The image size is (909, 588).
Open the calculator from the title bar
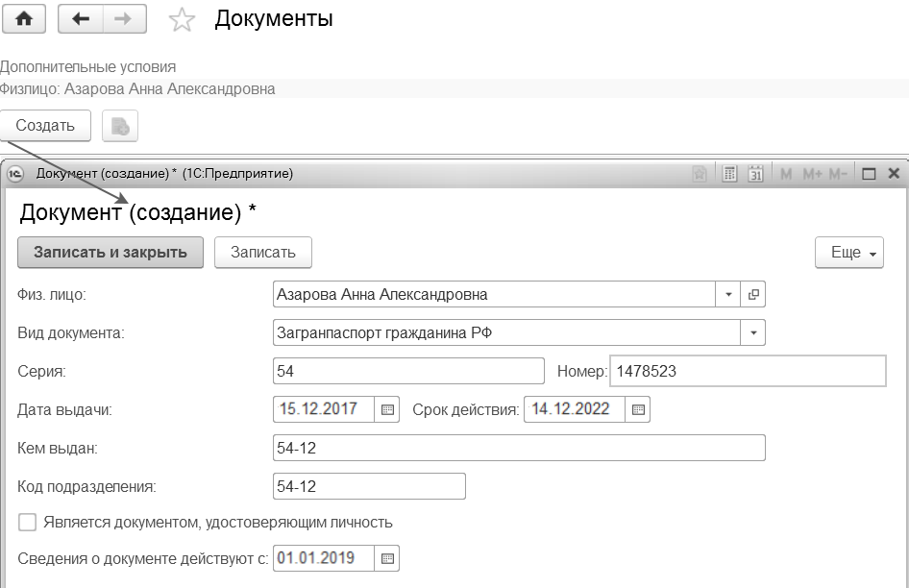click(x=730, y=174)
